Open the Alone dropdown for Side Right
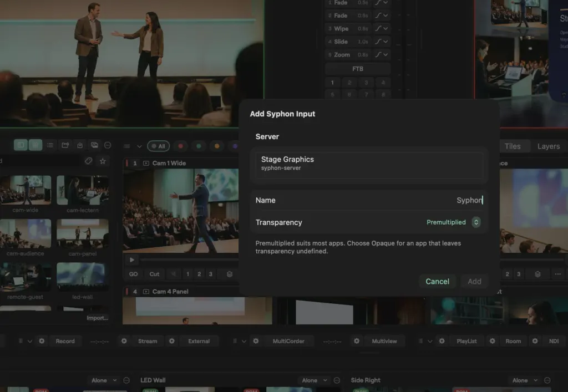 (x=525, y=380)
